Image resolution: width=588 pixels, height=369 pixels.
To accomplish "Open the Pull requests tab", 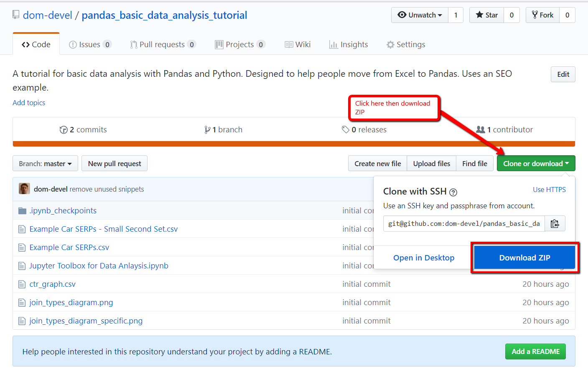I will point(163,45).
